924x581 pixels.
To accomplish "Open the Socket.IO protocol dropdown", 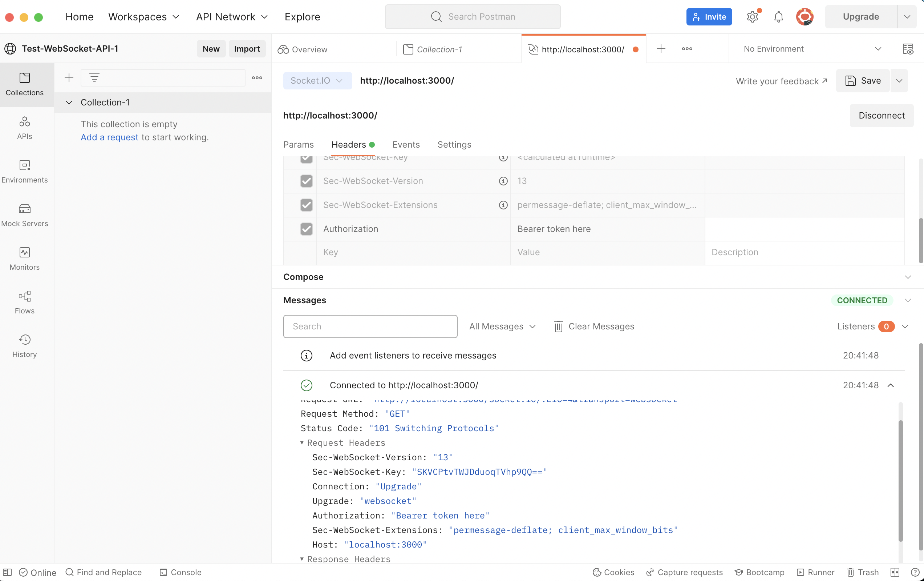I will [317, 81].
